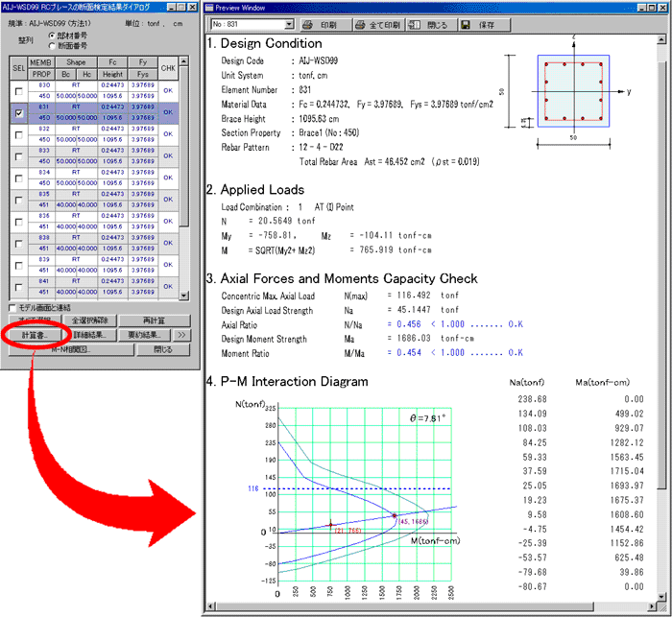Click the 計算書 calculation sheet button
Screen dimensions: 672x617
point(35,335)
